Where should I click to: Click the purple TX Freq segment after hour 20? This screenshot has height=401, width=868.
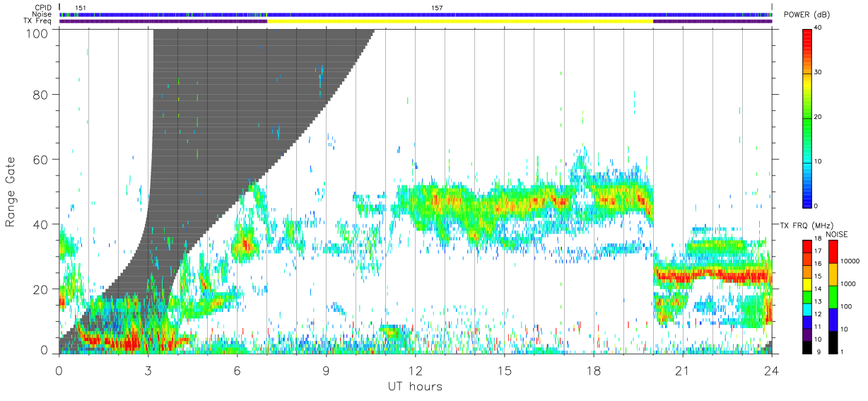coord(712,21)
